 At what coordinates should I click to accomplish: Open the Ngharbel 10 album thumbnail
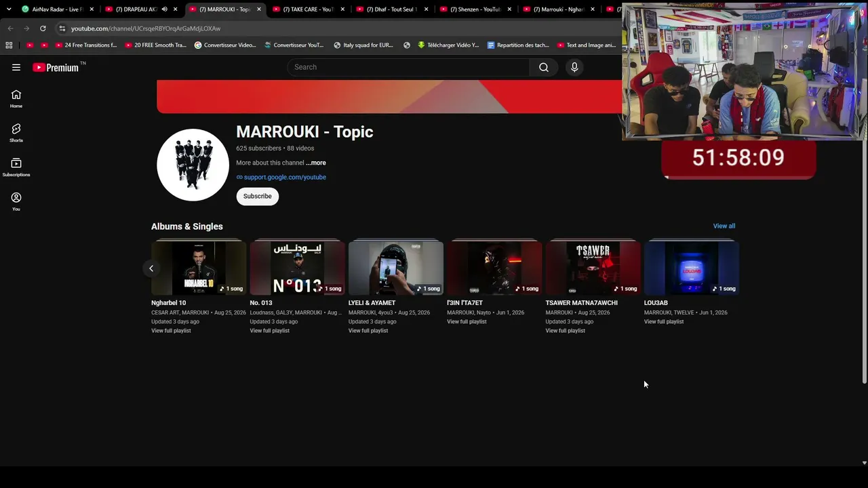pyautogui.click(x=199, y=268)
